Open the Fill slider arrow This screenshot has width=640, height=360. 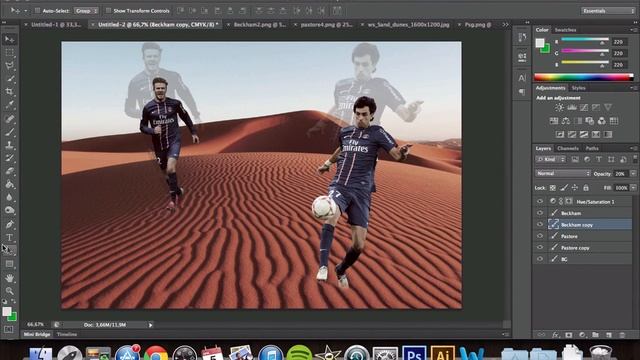point(633,188)
